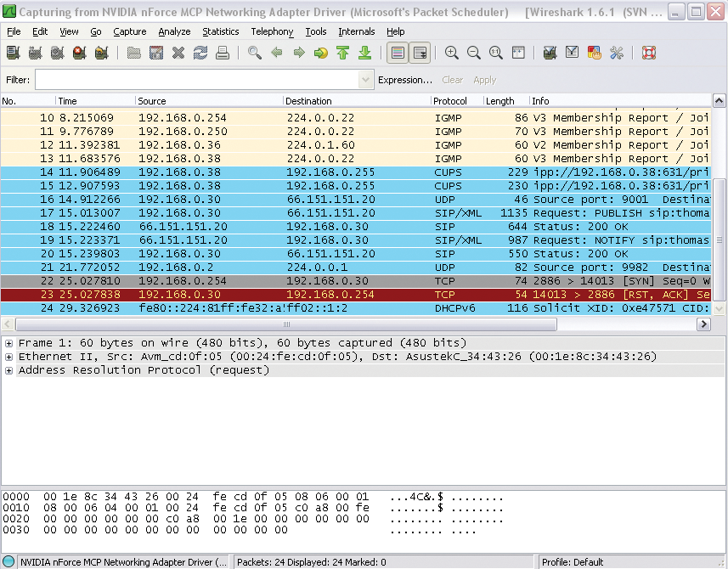
Task: Sort by the Length column header
Action: click(x=506, y=101)
